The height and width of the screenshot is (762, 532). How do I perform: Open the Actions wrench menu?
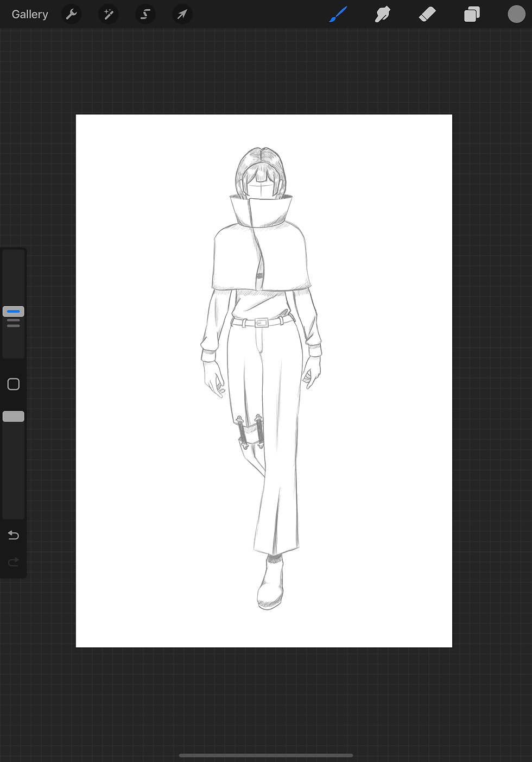[x=71, y=14]
